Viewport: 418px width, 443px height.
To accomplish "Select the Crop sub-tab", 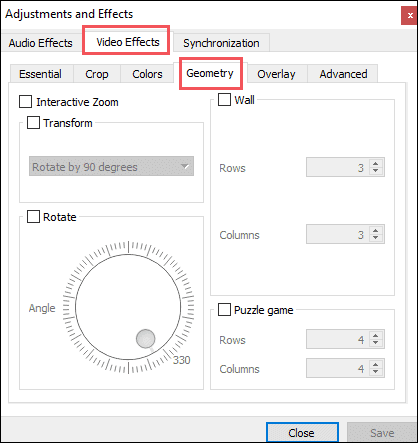I will [97, 74].
